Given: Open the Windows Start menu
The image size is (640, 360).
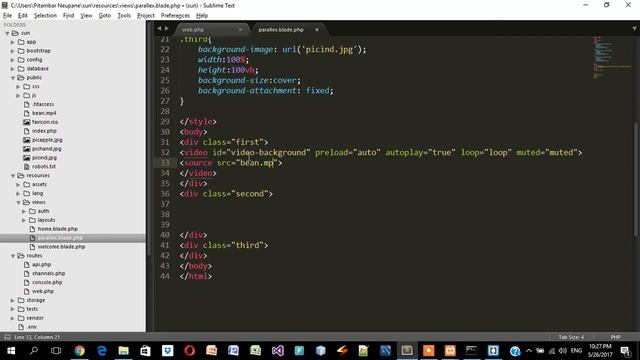Looking at the screenshot, I should click(x=11, y=351).
